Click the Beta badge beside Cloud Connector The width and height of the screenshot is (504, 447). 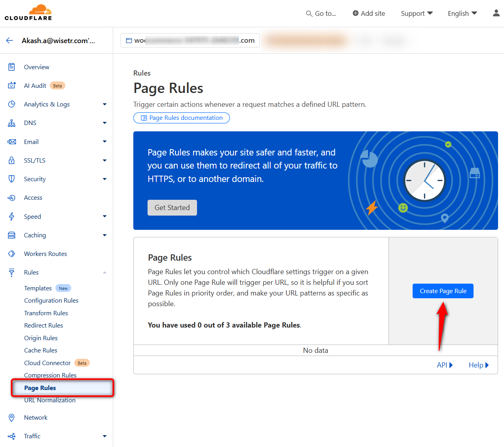(82, 363)
